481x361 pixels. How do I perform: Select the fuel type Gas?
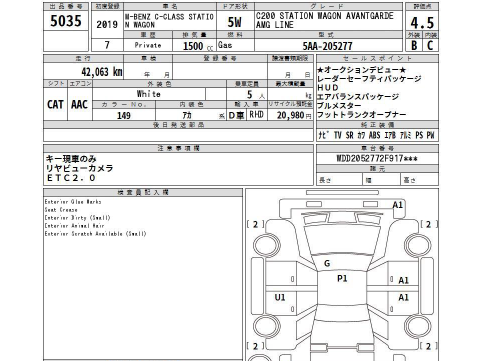coord(225,45)
